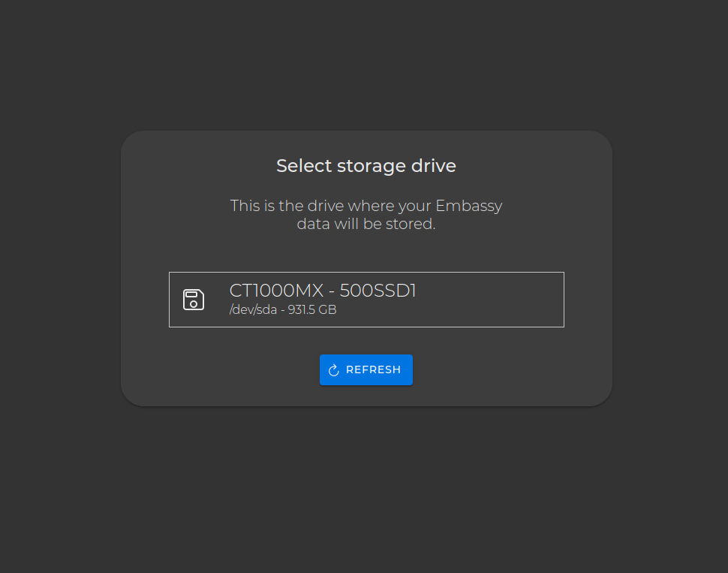Select the CT1000MX - 500SSD1 drive name

(322, 291)
